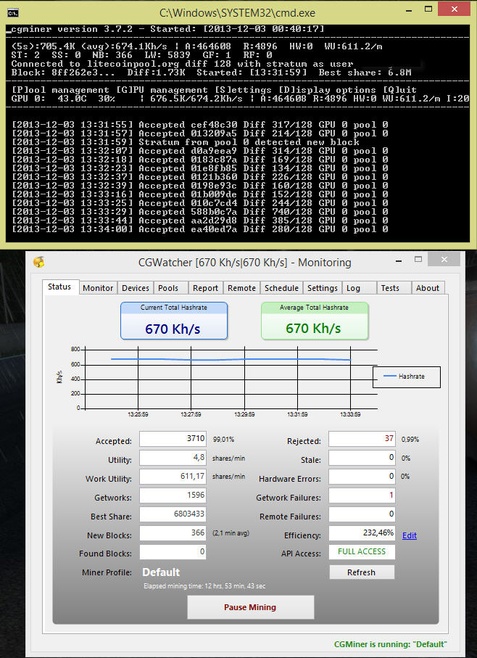Open the About tab

427,288
